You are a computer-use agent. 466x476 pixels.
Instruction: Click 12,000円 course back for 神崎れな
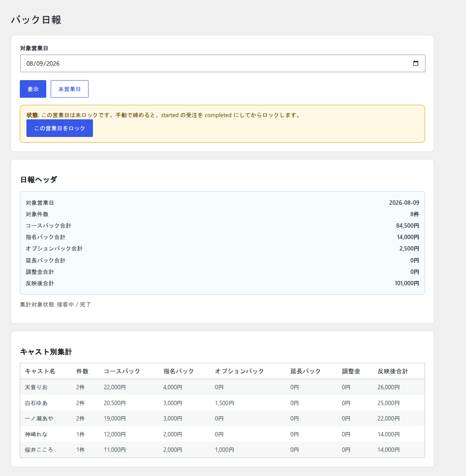tap(115, 435)
